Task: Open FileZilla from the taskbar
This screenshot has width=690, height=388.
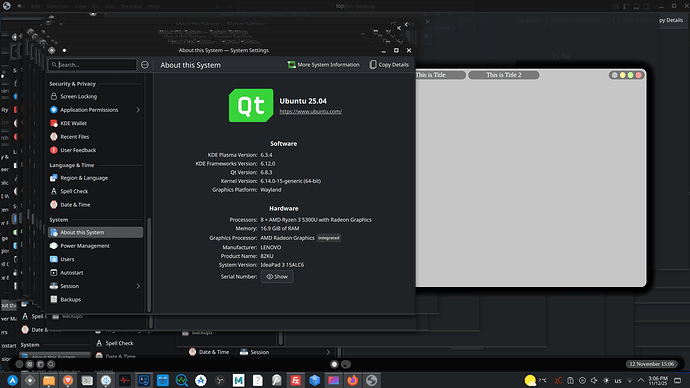Action: 296,380
